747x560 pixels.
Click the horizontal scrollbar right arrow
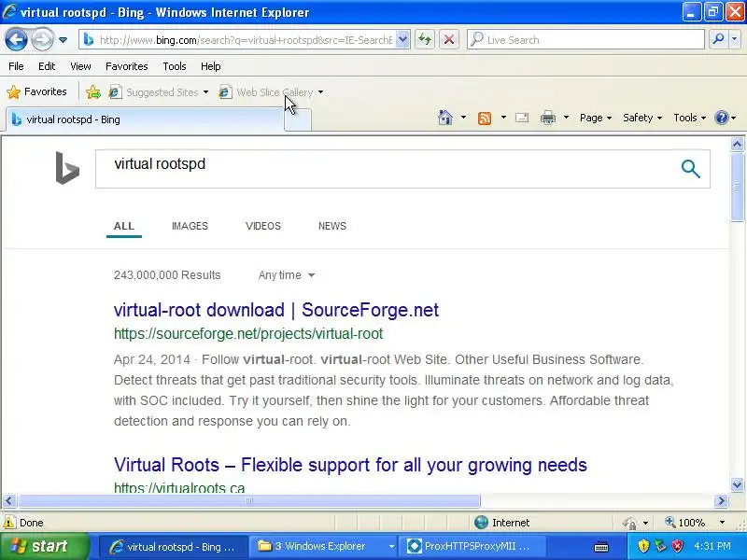[x=721, y=500]
